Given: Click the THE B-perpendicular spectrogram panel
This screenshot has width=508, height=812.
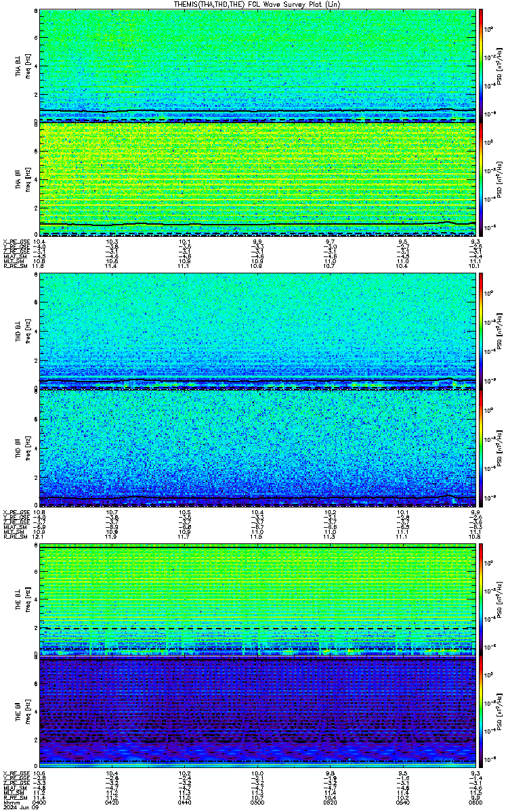Looking at the screenshot, I should click(x=257, y=599).
